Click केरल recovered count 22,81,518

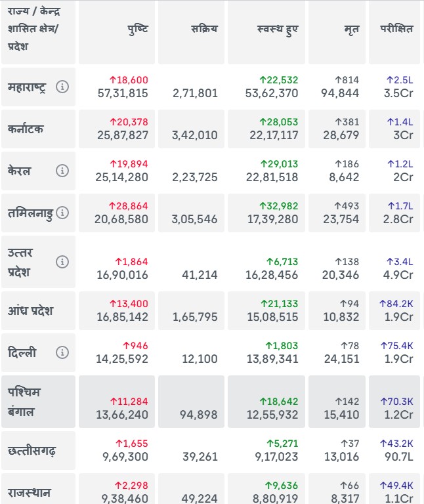point(274,177)
